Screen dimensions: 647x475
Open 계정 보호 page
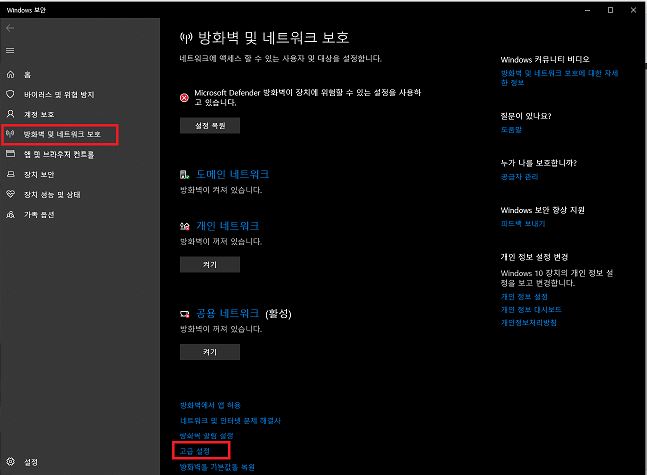coord(39,114)
